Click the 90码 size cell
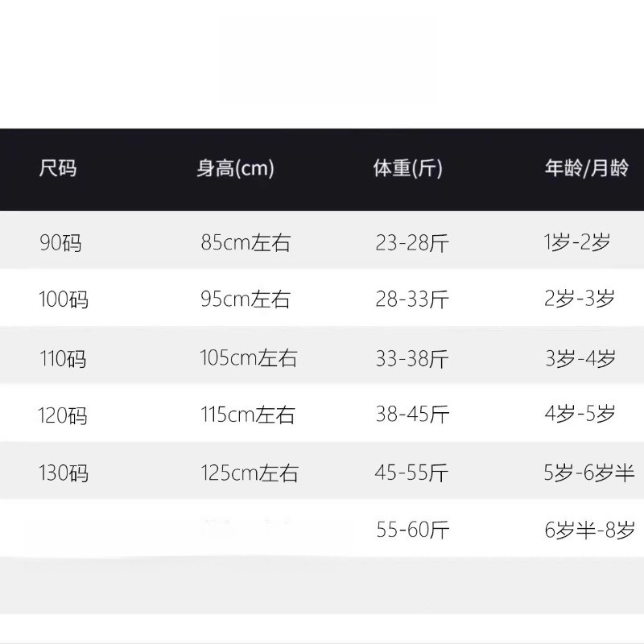644x644 pixels. point(61,242)
